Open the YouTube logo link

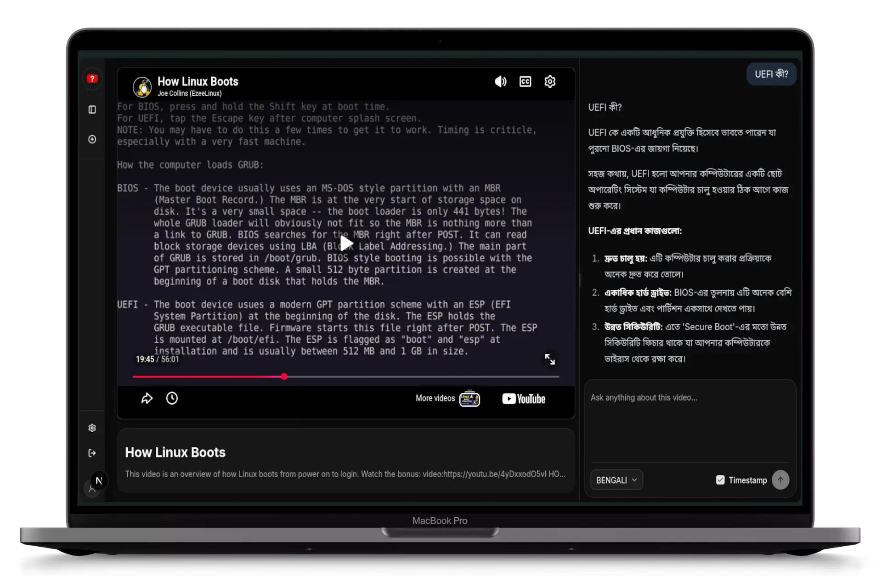(x=524, y=399)
